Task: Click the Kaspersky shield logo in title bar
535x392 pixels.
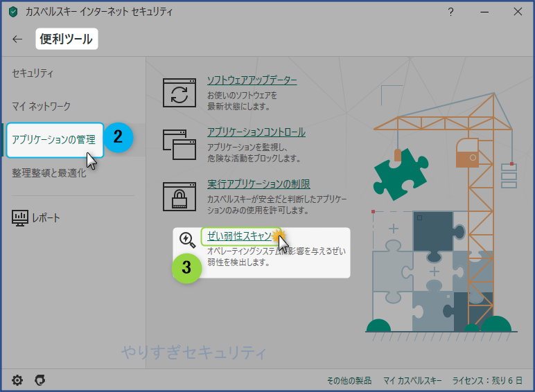Action: coord(13,12)
